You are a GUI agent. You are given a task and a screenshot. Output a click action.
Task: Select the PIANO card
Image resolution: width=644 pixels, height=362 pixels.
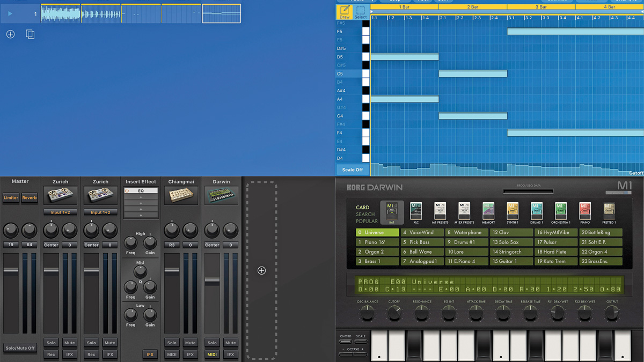(x=585, y=212)
